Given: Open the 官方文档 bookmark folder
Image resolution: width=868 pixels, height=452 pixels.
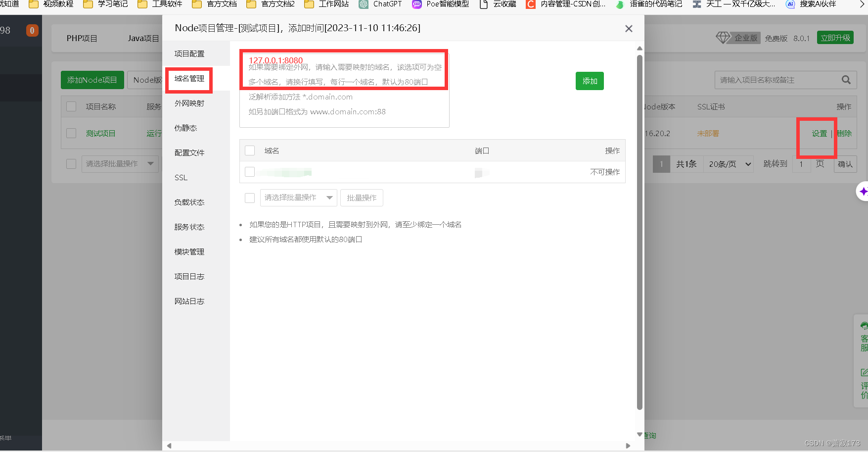Looking at the screenshot, I should [x=214, y=4].
